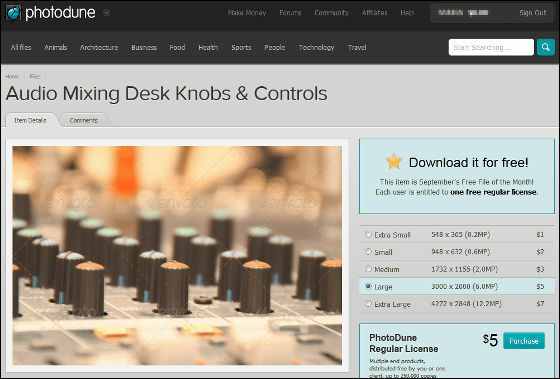Visit the Forums link
Screen dimensions: 560x379
(290, 13)
